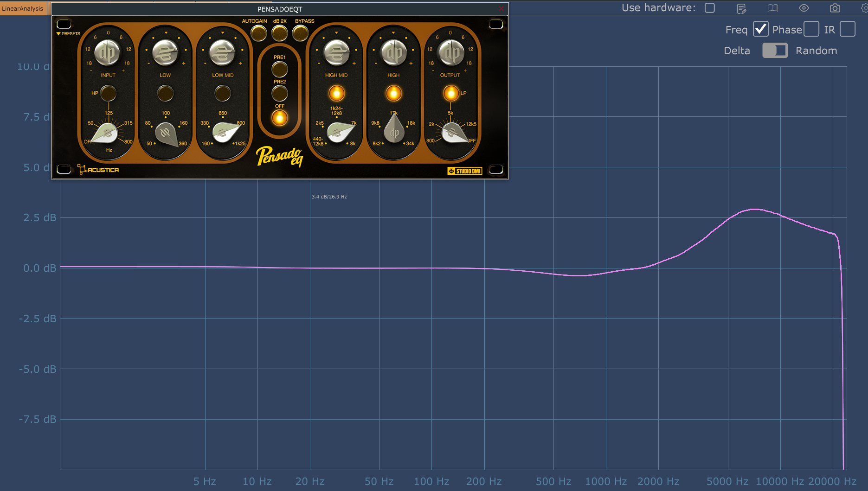Click the PENSADOEQT window title bar
The width and height of the screenshot is (868, 491).
(280, 9)
